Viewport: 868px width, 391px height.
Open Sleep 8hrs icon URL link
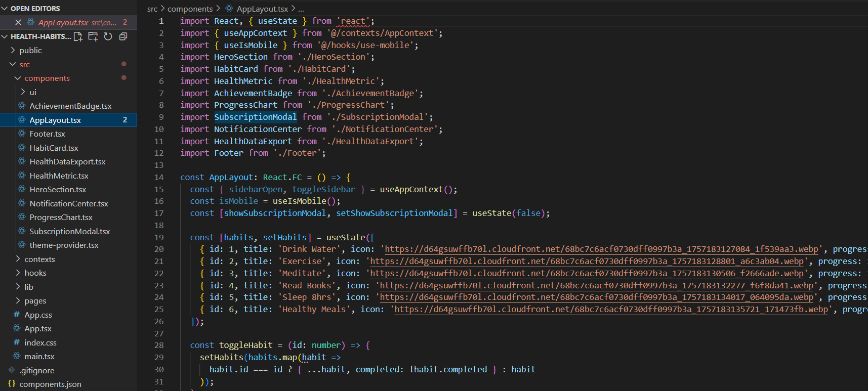tap(596, 297)
